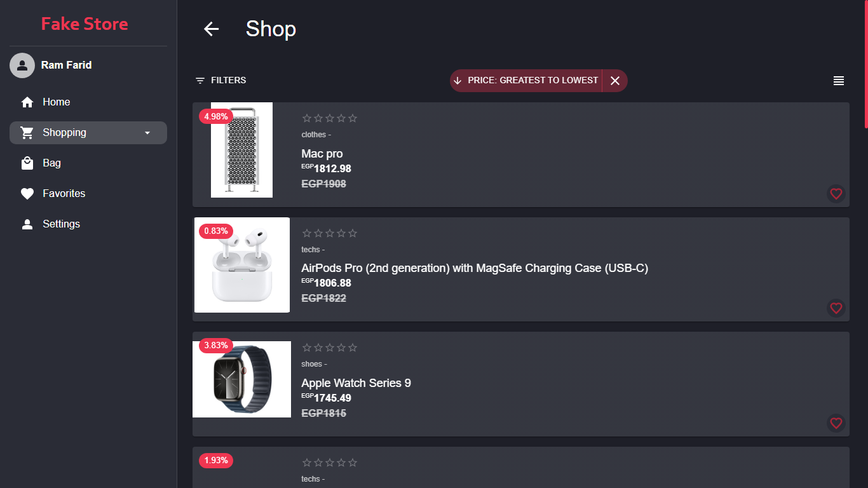Open Favorites from the sidebar

point(64,194)
